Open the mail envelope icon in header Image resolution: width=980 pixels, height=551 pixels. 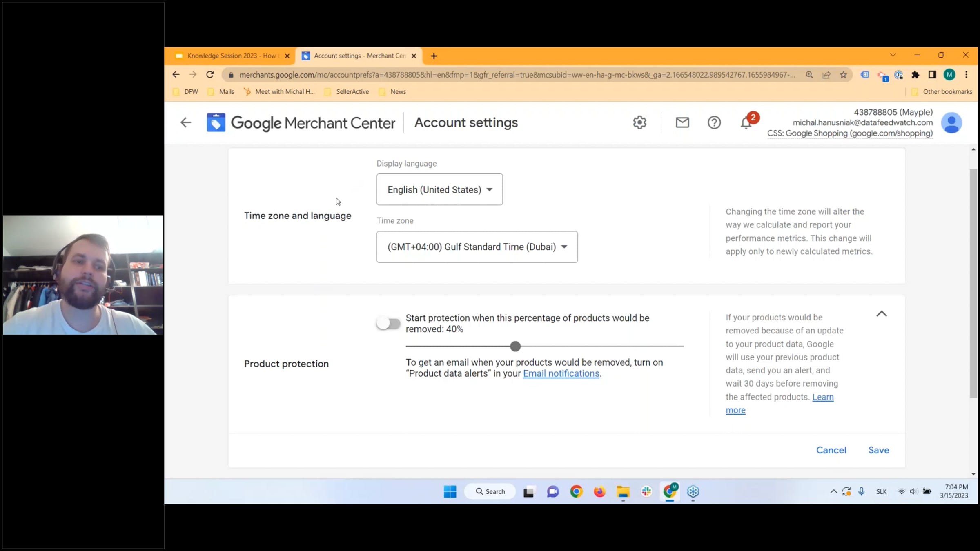[682, 122]
